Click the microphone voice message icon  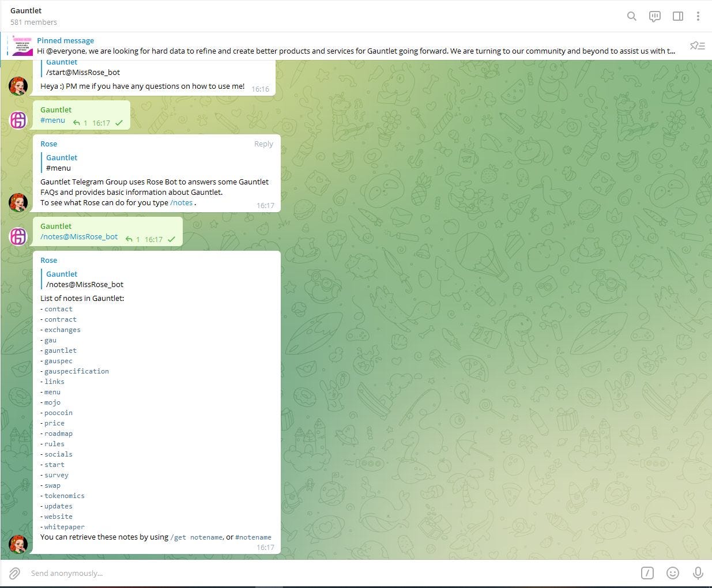point(698,573)
